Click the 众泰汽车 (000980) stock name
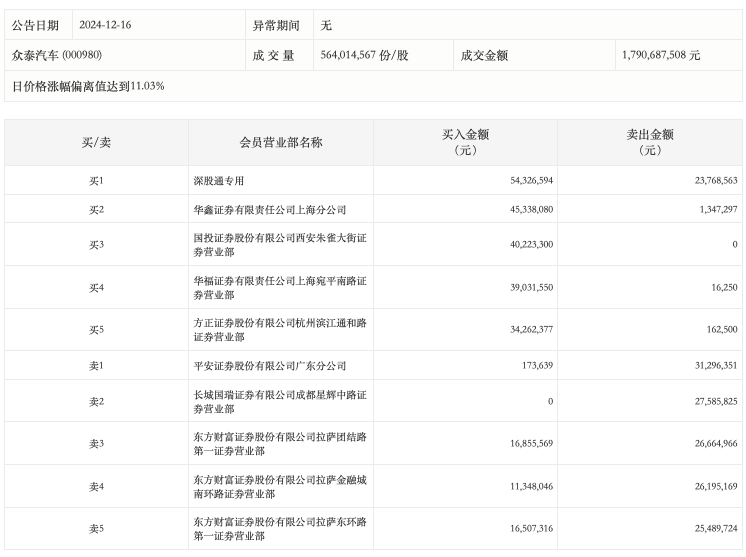The image size is (746, 557). (x=58, y=55)
